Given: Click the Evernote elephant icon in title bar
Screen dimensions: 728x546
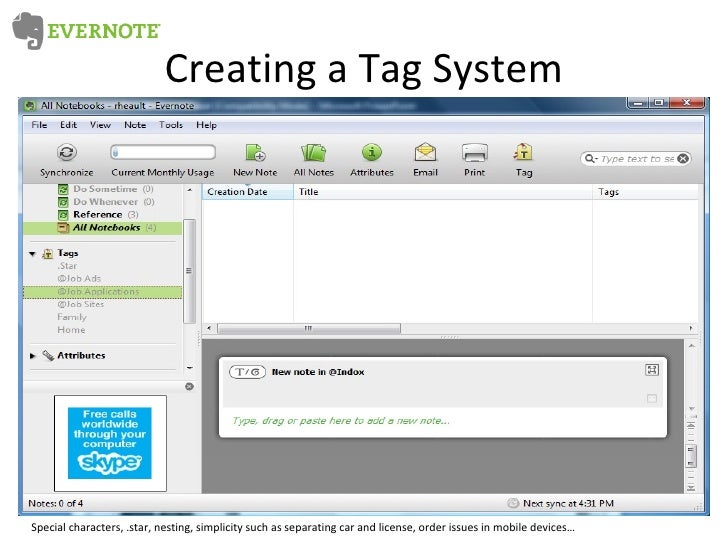Looking at the screenshot, I should [x=30, y=106].
